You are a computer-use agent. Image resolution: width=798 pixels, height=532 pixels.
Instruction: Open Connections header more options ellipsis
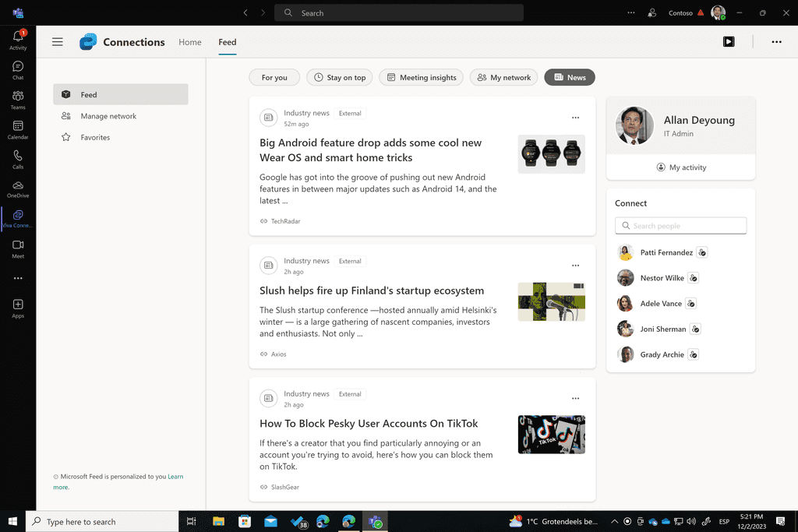click(777, 42)
